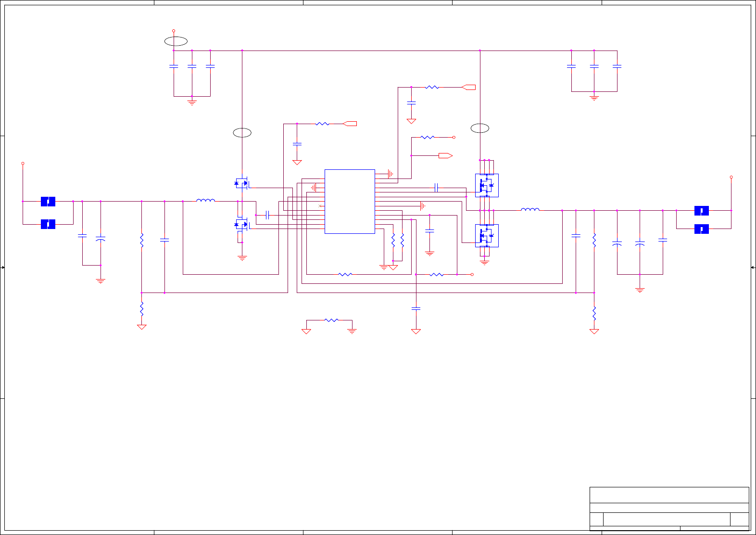Click the upper-left blue jumper block
756x535 pixels.
click(48, 202)
